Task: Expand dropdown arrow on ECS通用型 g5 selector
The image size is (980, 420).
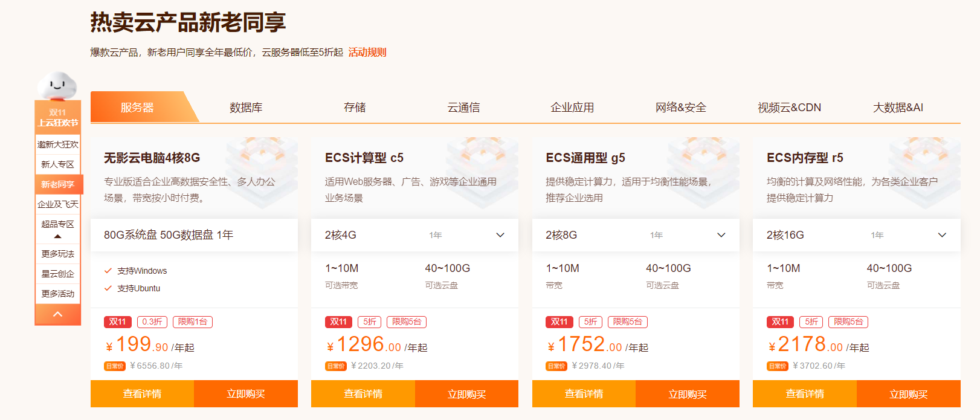Action: point(721,235)
